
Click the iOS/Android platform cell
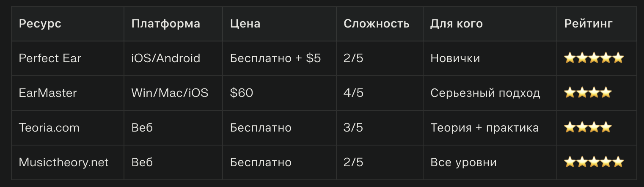pyautogui.click(x=166, y=58)
